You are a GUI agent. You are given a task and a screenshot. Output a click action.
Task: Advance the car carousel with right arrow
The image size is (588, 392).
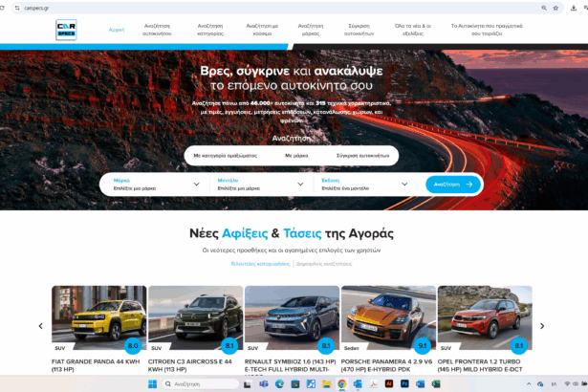tap(542, 326)
